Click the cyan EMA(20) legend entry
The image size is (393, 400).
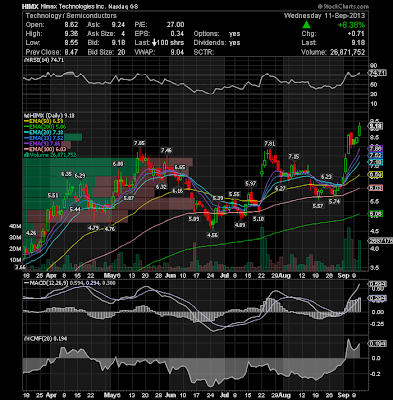click(x=45, y=133)
